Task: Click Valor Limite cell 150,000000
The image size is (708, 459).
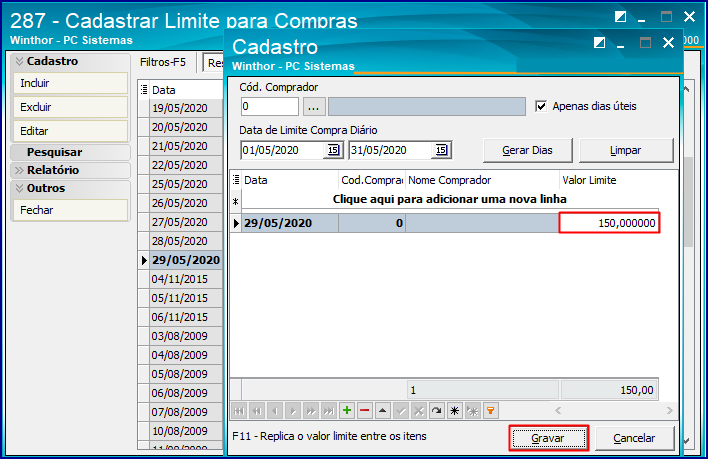Action: [x=609, y=223]
